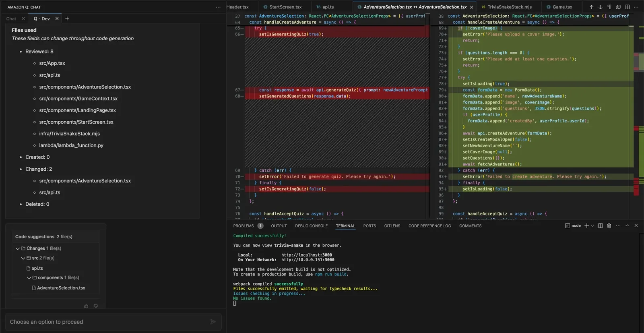
Task: Open editor more actions ellipsis menu
Action: (x=636, y=7)
